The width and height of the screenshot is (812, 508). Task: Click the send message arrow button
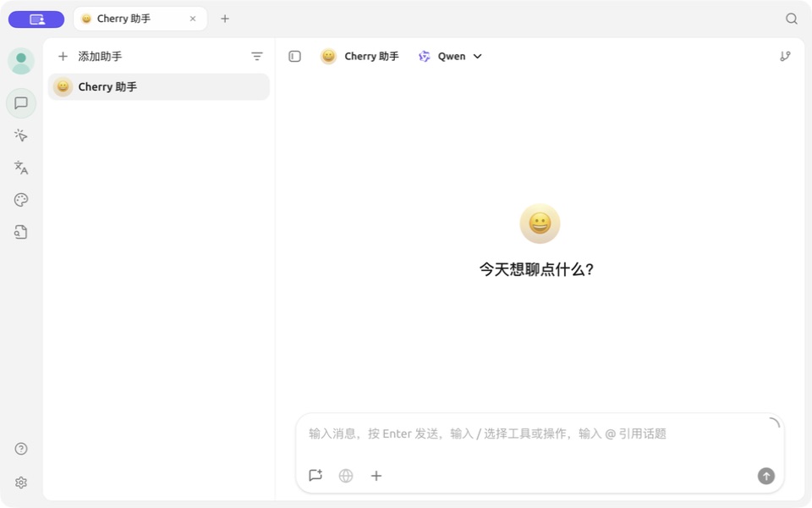point(766,475)
